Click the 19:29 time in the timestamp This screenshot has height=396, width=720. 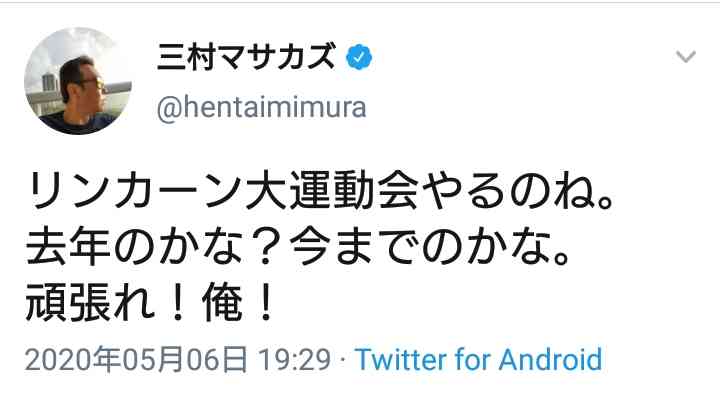[x=294, y=359]
